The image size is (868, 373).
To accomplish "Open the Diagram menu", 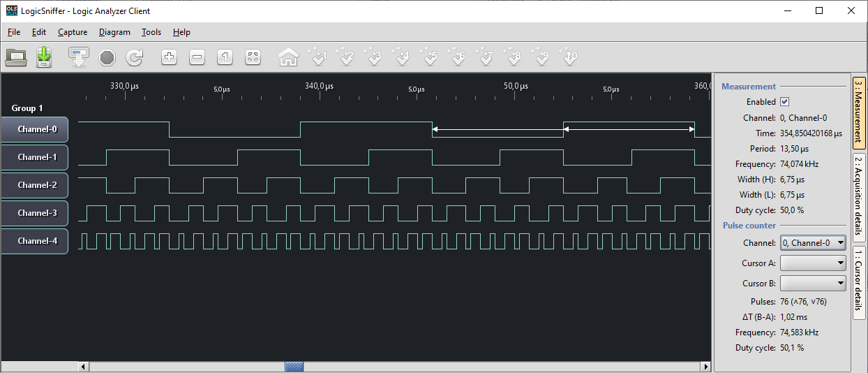I will click(114, 32).
